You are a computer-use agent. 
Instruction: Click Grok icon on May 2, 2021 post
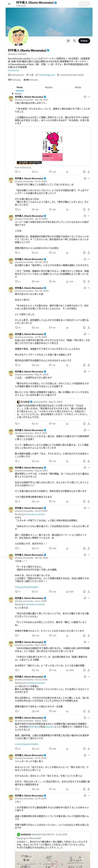(x=84, y=430)
